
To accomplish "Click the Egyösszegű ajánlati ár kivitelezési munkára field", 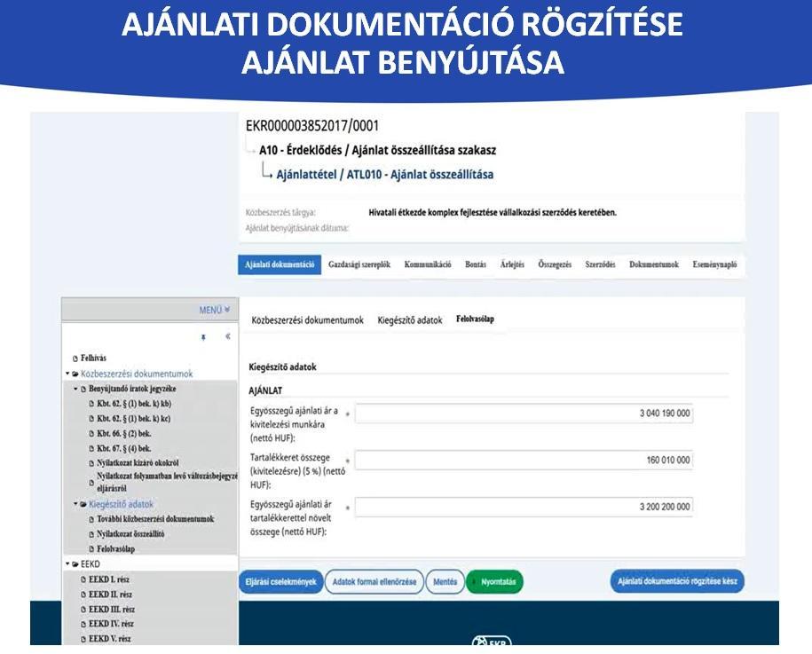I will [x=524, y=414].
